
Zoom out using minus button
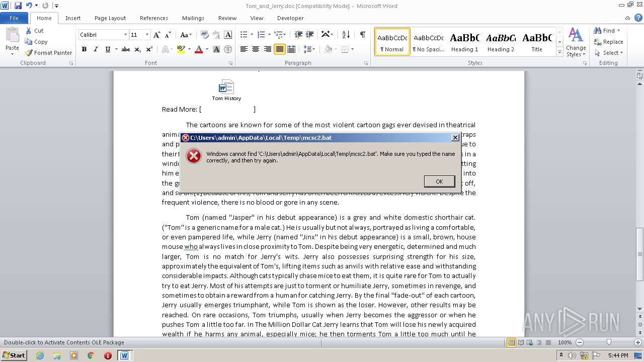pyautogui.click(x=579, y=342)
